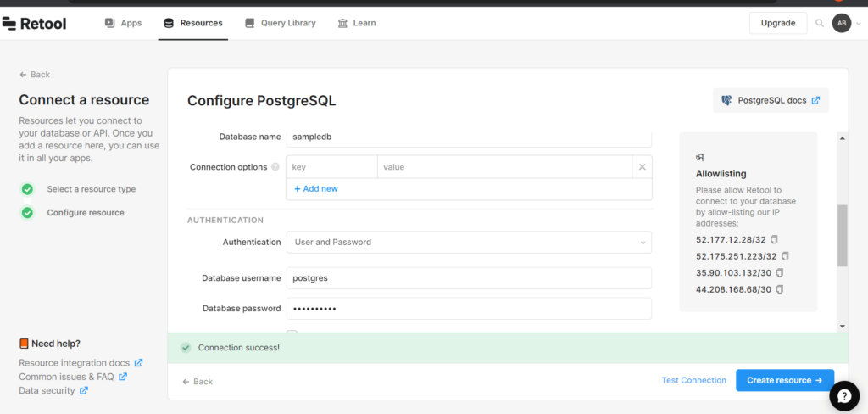Viewport: 868px width, 414px height.
Task: Click the Create resource button
Action: click(x=785, y=380)
